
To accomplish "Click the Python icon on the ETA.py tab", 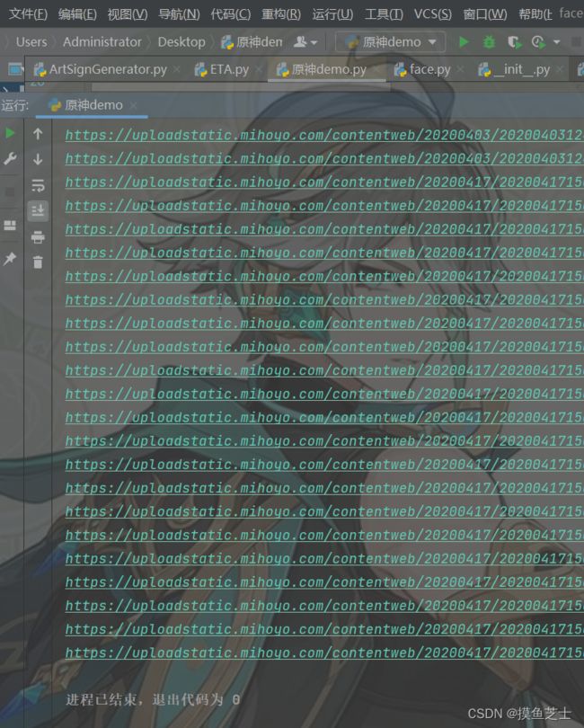I will [x=200, y=69].
